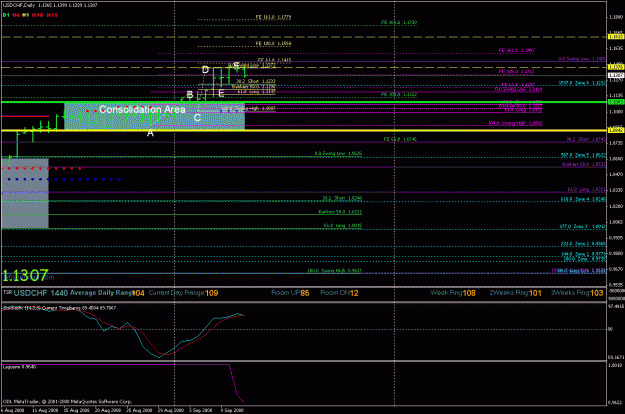Select the wave point label D
The height and width of the screenshot is (414, 625).
pos(205,70)
